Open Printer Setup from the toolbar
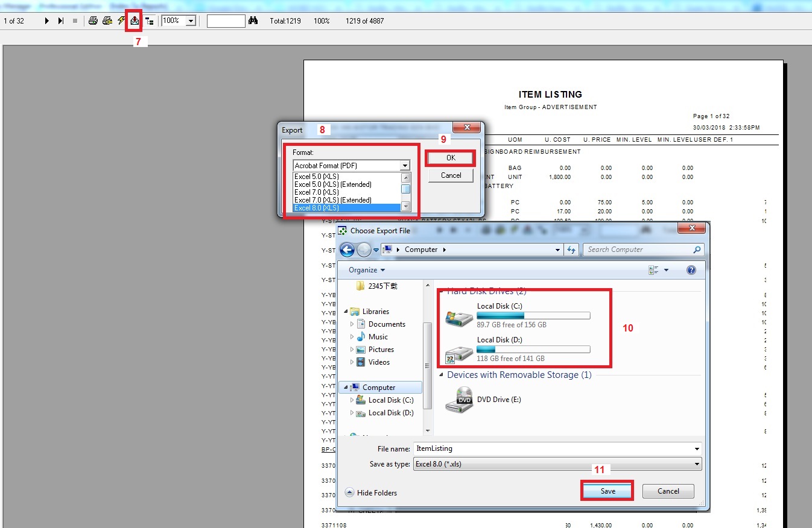The image size is (812, 528). pos(107,20)
